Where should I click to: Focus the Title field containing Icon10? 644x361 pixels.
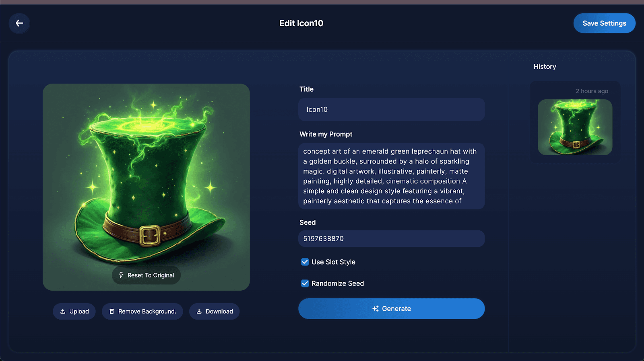(x=391, y=109)
